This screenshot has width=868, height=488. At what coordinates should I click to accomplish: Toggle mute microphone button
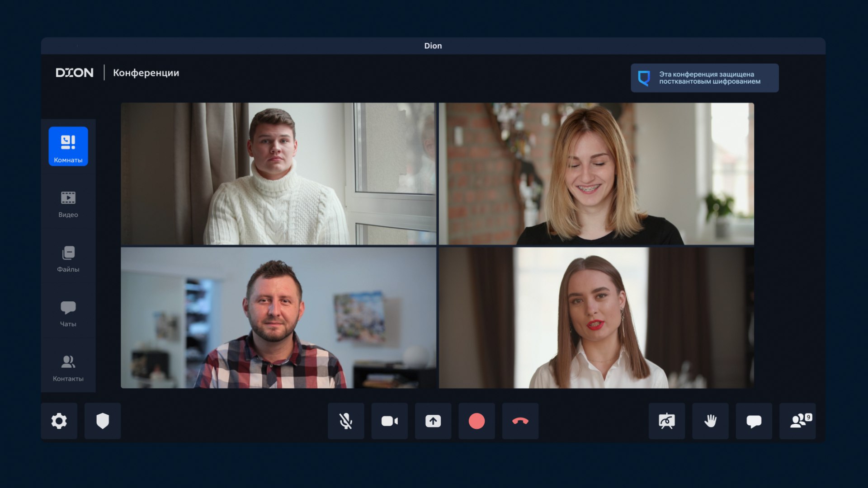click(346, 421)
